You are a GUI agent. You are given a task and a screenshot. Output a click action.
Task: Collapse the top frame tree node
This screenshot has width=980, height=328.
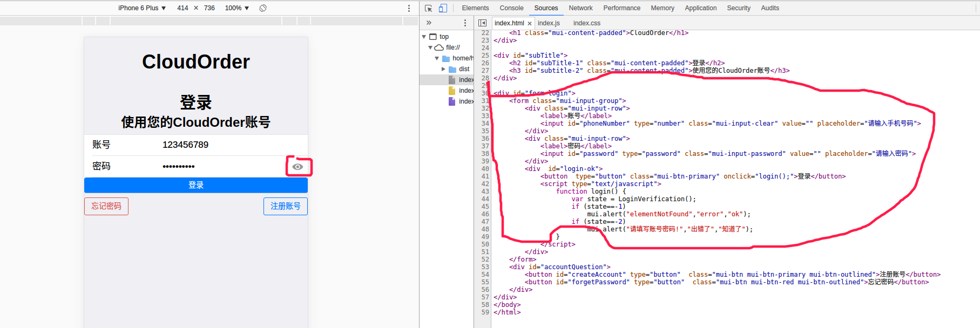coord(424,37)
